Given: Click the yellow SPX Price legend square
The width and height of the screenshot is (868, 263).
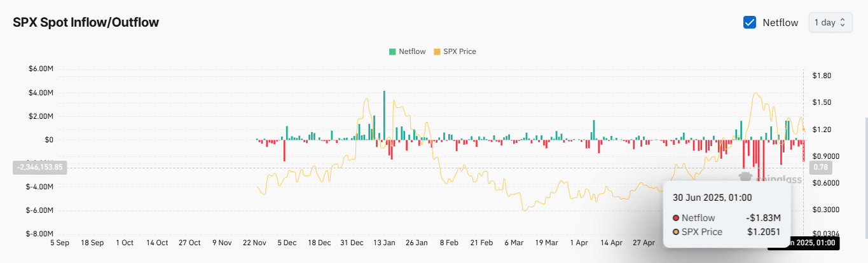Looking at the screenshot, I should coord(436,51).
